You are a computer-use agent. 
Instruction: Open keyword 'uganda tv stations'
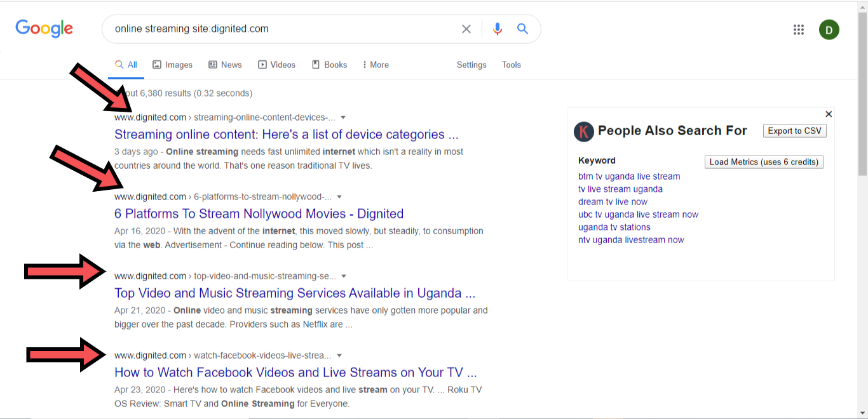614,227
